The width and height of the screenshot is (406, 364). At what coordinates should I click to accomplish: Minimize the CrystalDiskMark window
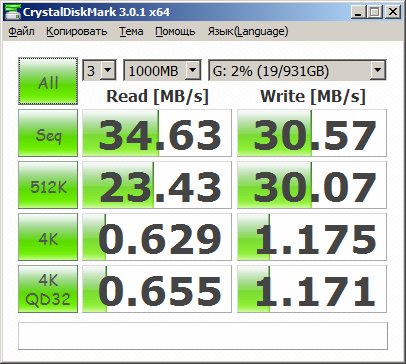pos(358,13)
